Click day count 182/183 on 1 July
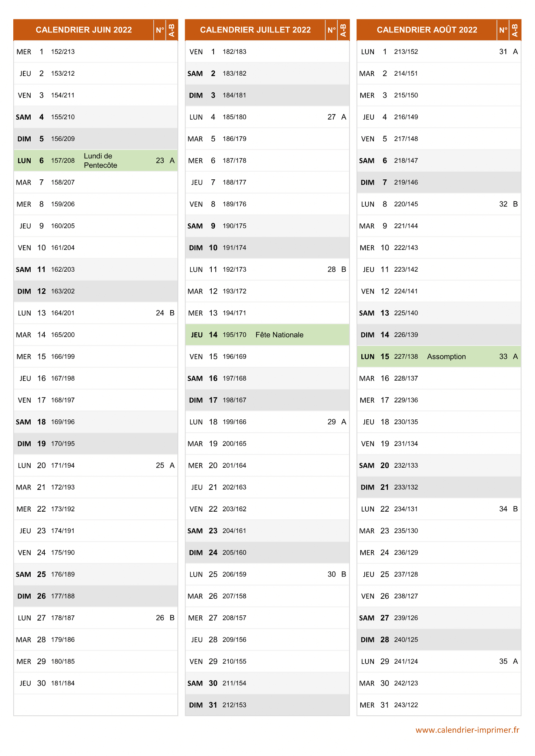Viewport: 535px width, 756px height. 234,52
